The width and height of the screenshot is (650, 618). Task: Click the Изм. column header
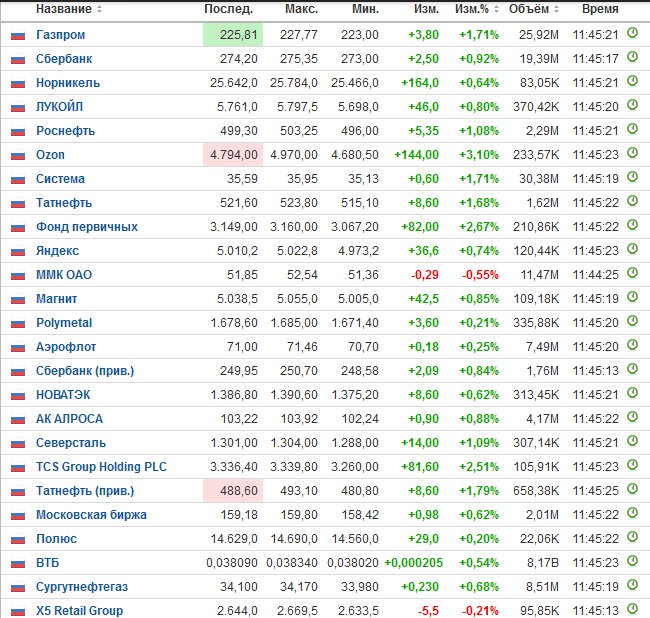point(426,9)
